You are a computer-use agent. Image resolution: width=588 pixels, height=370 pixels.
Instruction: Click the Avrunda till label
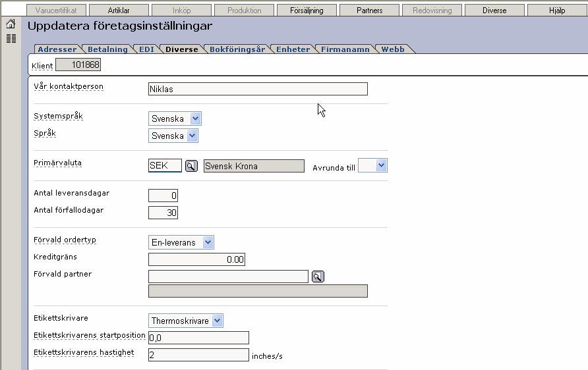point(334,168)
